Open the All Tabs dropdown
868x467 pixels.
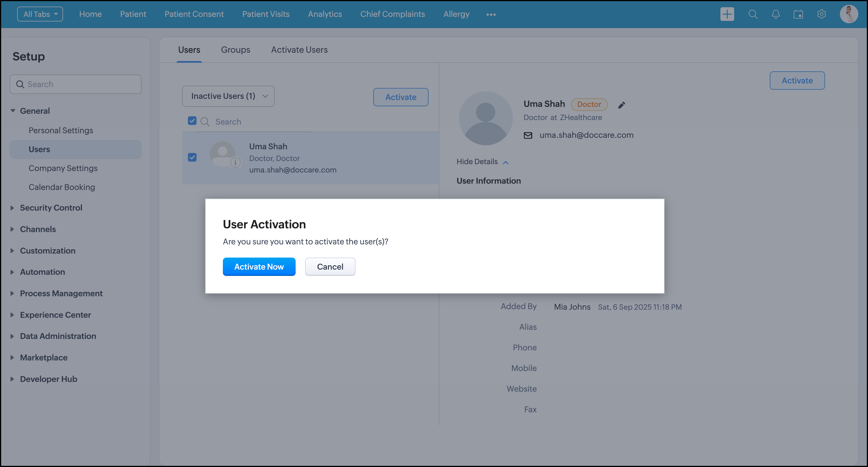[x=40, y=14]
